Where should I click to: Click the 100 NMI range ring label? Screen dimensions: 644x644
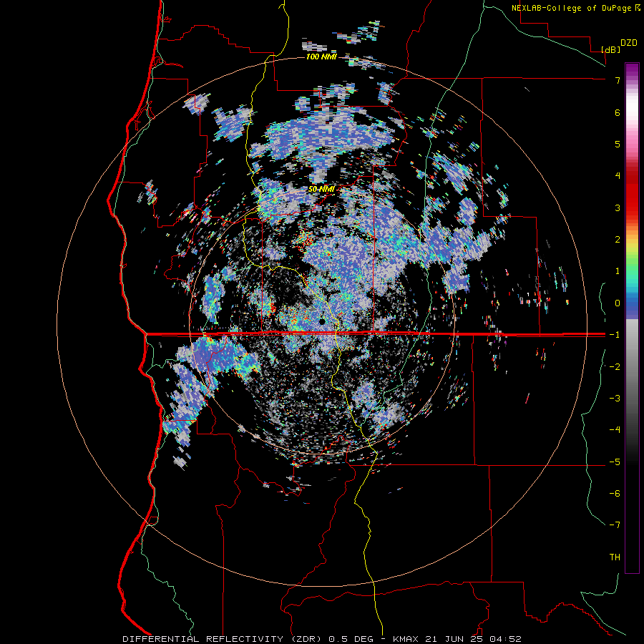tap(321, 57)
